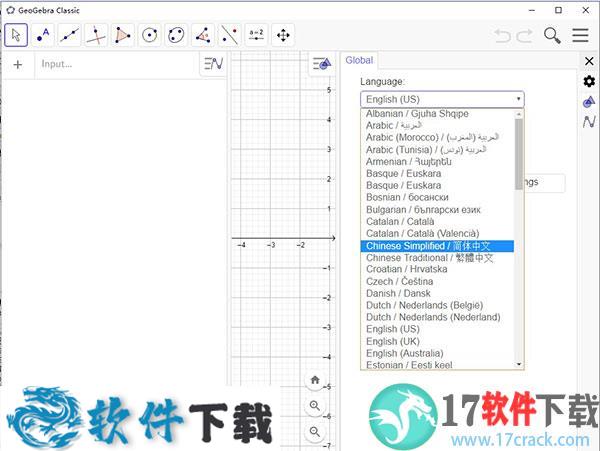Select the Point tool
The width and height of the screenshot is (600, 451).
(43, 36)
